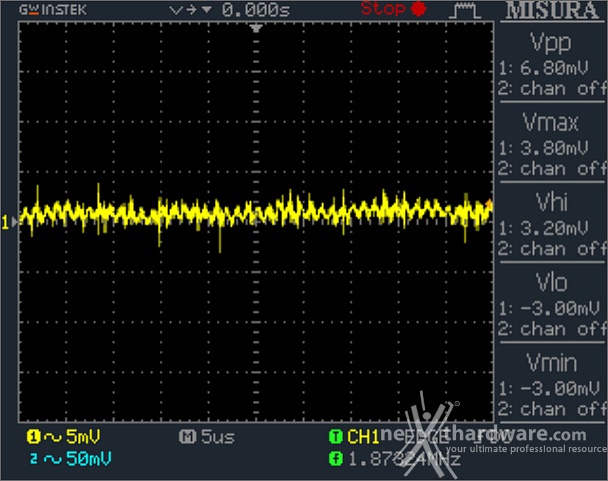Click the 6.80mV Vpp reading
The height and width of the screenshot is (481, 608).
click(x=554, y=68)
